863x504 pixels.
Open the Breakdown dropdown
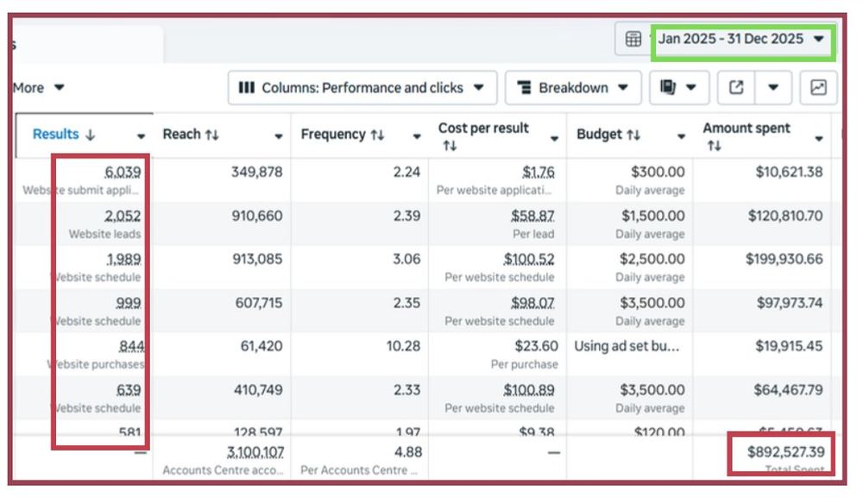pyautogui.click(x=573, y=87)
